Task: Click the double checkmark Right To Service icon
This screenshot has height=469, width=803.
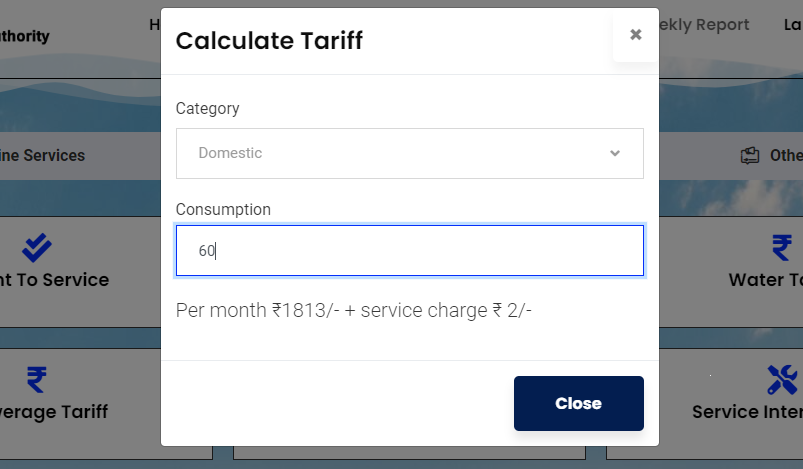Action: click(x=37, y=248)
